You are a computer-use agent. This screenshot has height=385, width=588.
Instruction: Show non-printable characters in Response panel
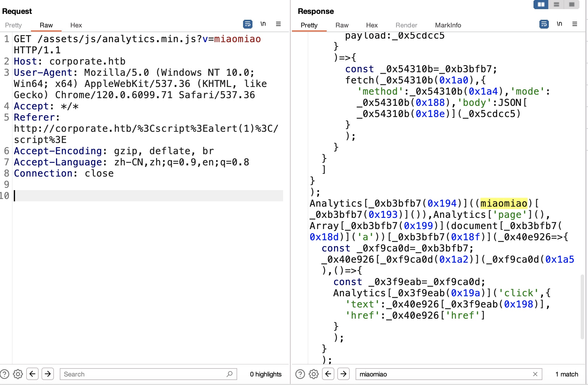pos(559,24)
